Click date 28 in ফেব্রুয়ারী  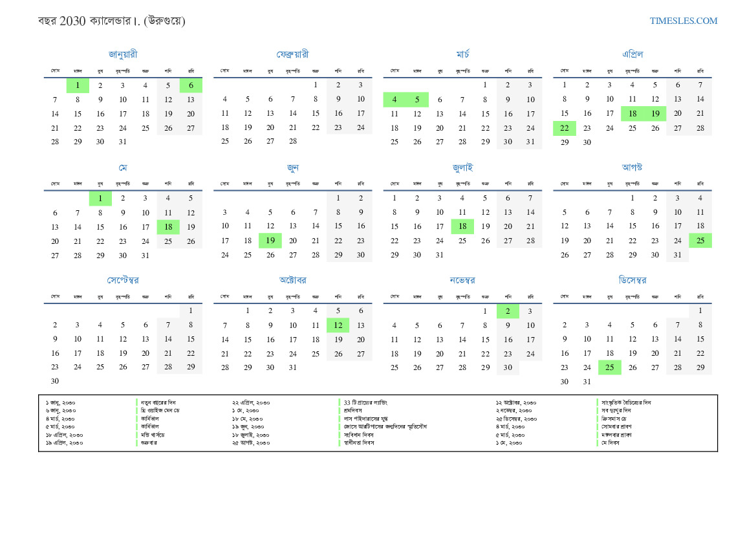[x=293, y=141]
